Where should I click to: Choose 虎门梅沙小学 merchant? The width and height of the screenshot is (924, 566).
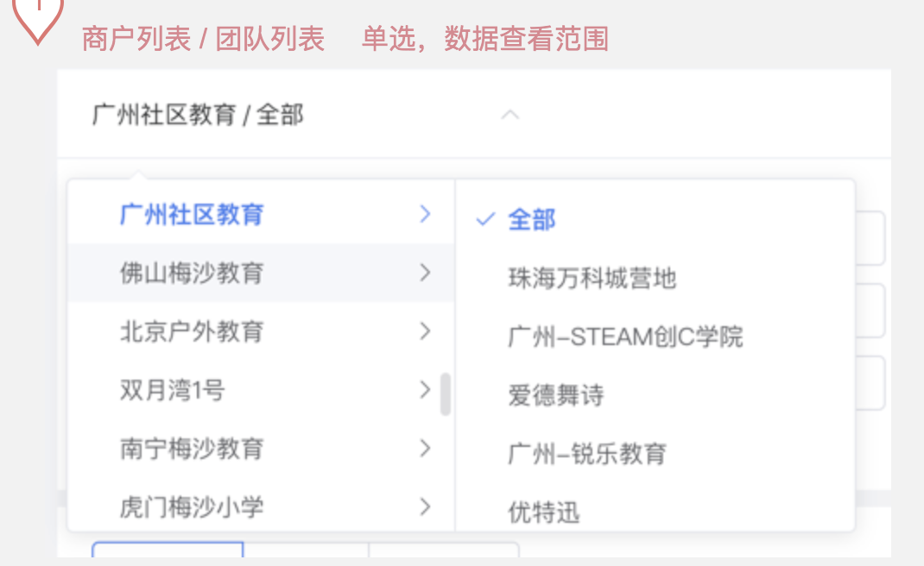tap(192, 506)
